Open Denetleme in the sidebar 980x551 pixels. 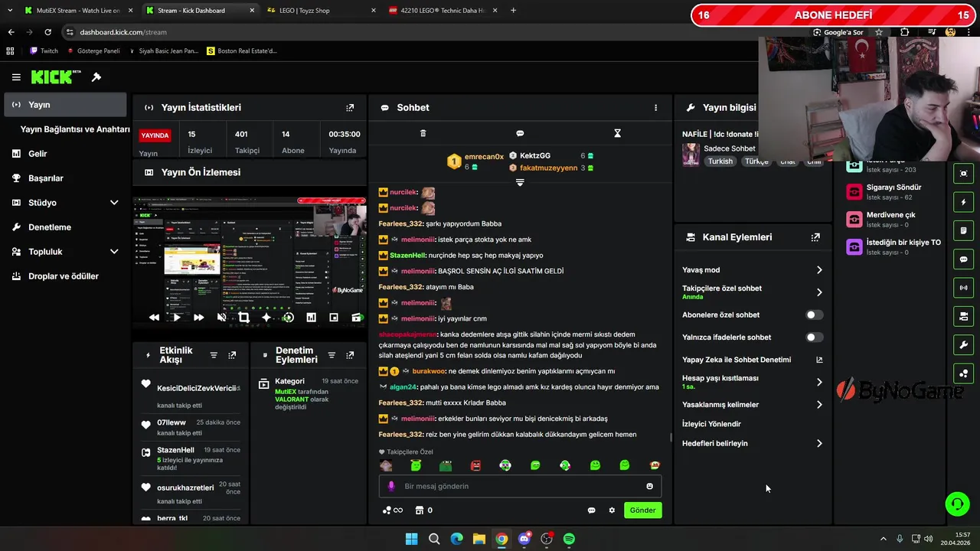coord(65,227)
